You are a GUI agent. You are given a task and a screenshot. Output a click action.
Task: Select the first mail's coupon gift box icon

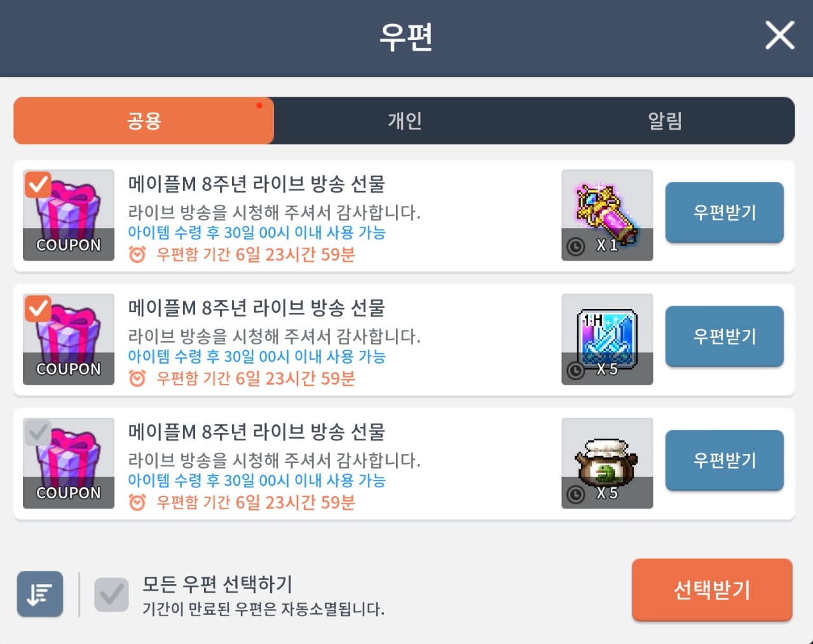tap(69, 215)
